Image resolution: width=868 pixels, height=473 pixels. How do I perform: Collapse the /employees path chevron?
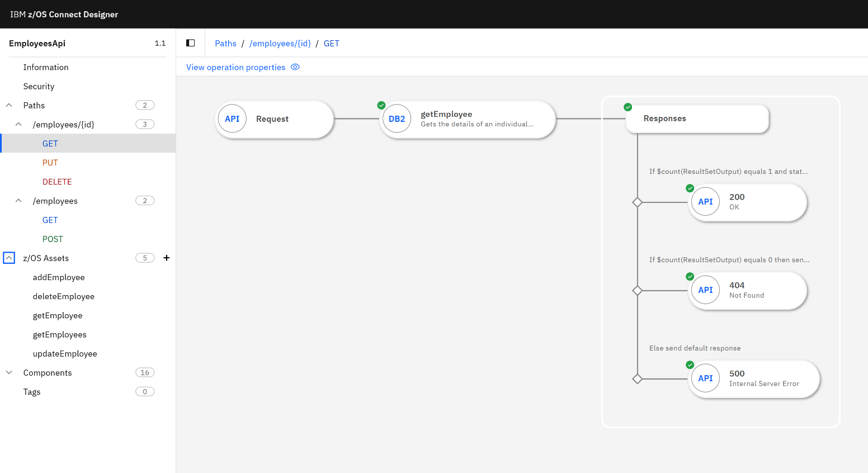point(18,201)
